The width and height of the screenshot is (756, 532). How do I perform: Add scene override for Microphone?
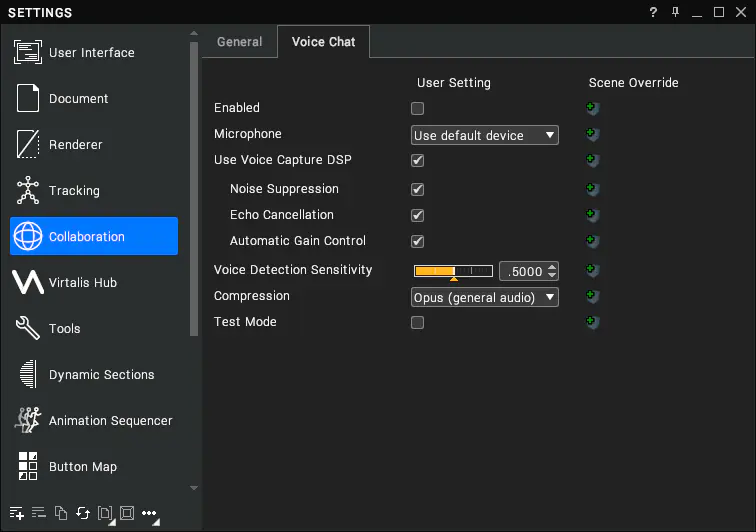(x=593, y=134)
